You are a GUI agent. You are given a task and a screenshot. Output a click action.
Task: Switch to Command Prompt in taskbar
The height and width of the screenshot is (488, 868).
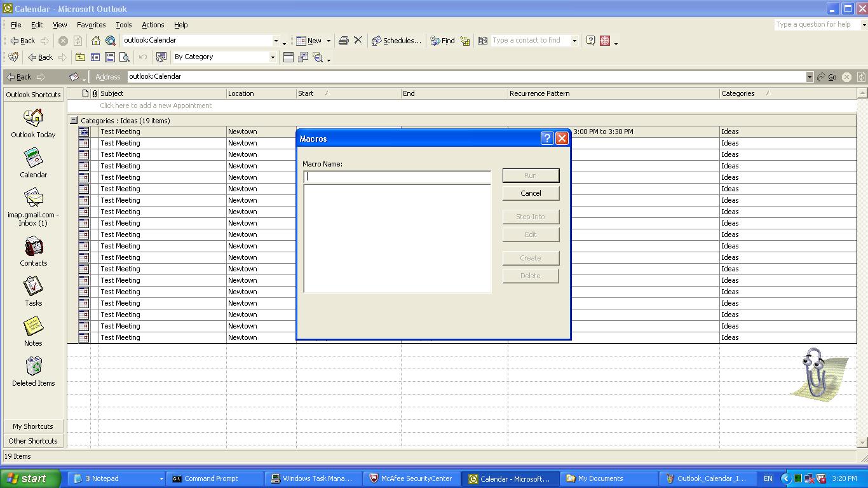[x=212, y=478]
